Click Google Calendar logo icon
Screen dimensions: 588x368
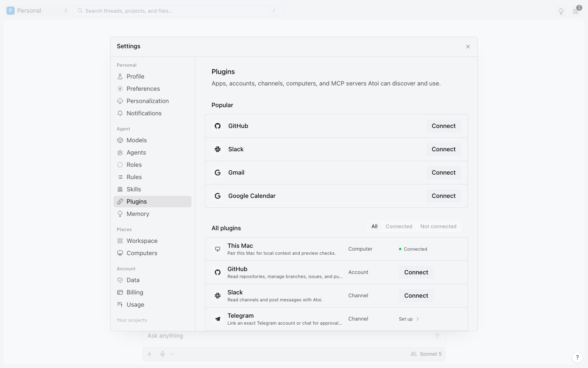pos(218,196)
